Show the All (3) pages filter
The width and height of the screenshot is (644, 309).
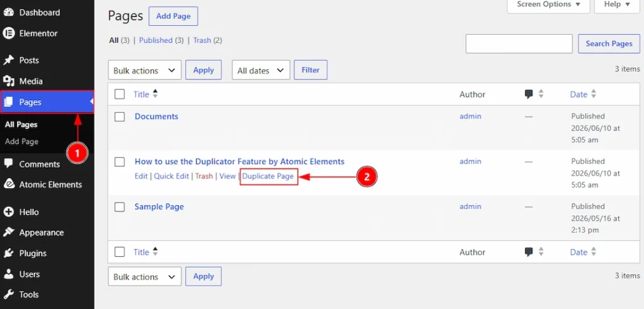(119, 40)
